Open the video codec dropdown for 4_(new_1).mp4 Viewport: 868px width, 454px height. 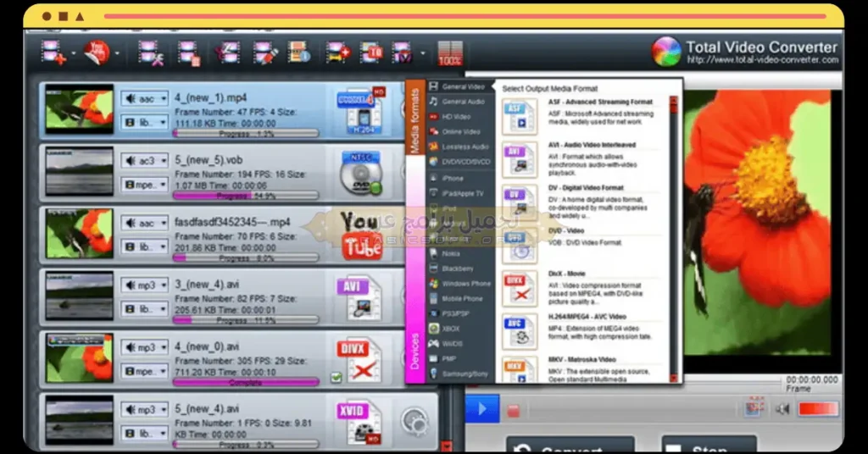tap(144, 122)
